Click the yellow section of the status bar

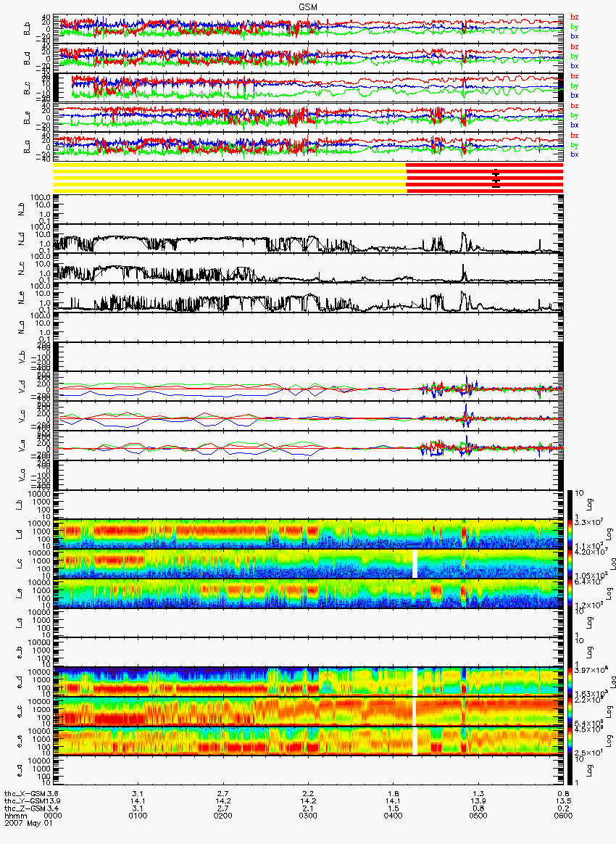(230, 178)
